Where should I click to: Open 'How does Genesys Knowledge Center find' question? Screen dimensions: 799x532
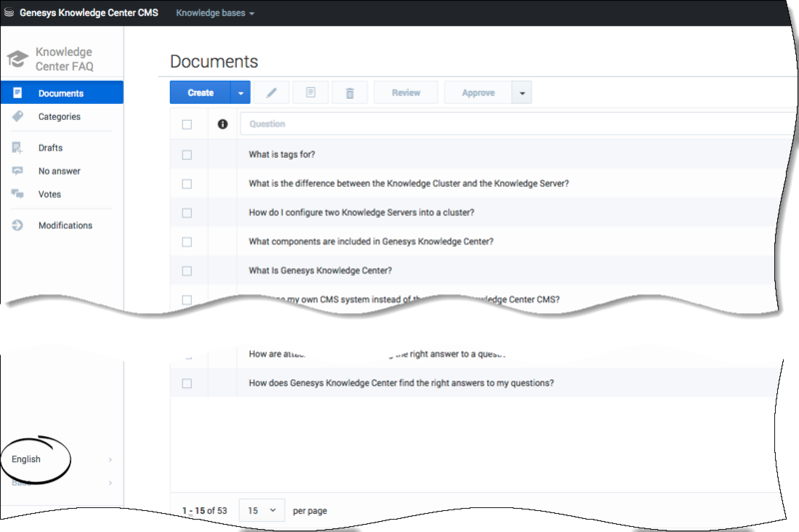401,383
